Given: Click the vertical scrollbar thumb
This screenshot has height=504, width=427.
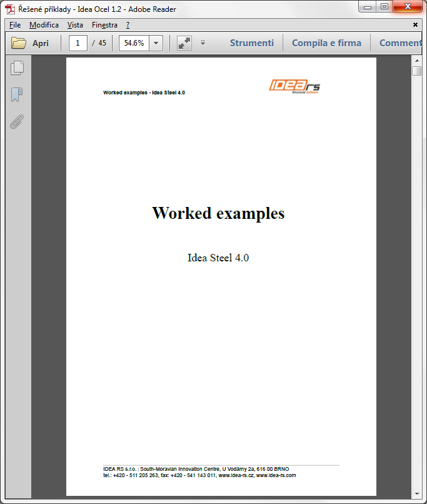Looking at the screenshot, I should (417, 71).
